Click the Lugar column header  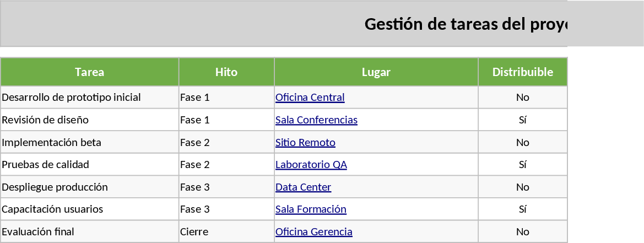pos(376,72)
